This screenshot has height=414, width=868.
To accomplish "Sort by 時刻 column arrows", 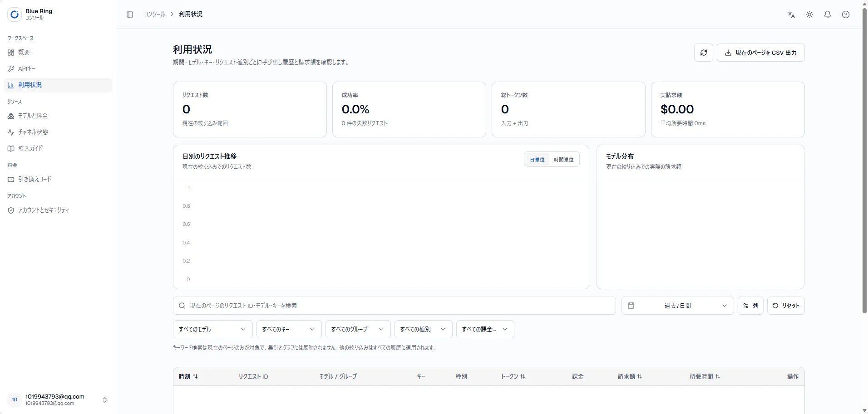I will pyautogui.click(x=195, y=376).
